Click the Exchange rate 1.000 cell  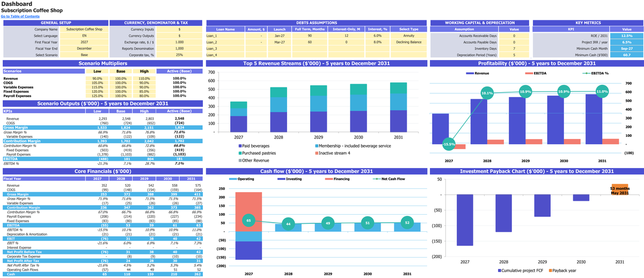(x=179, y=42)
